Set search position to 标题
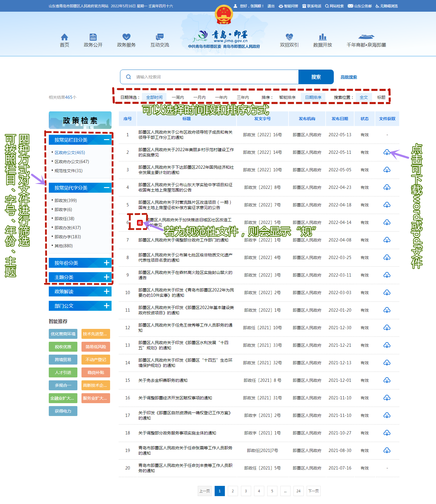The image size is (436, 504). click(381, 97)
